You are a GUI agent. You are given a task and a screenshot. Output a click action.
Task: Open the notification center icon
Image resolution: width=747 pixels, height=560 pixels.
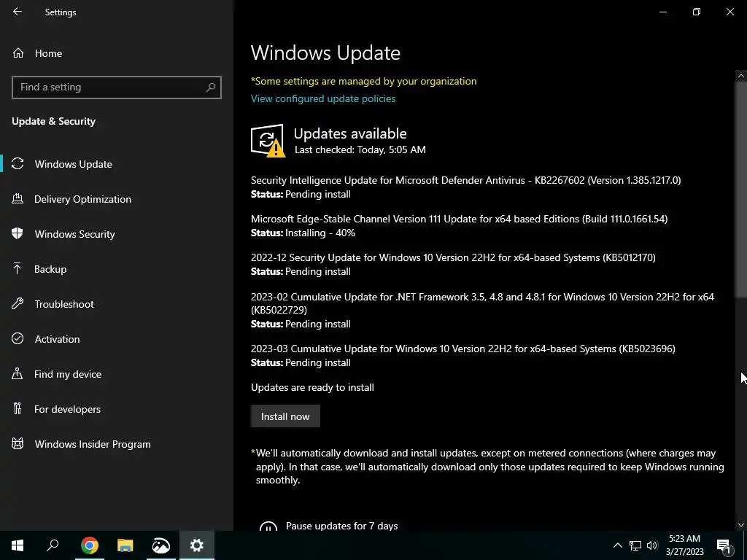coord(724,545)
